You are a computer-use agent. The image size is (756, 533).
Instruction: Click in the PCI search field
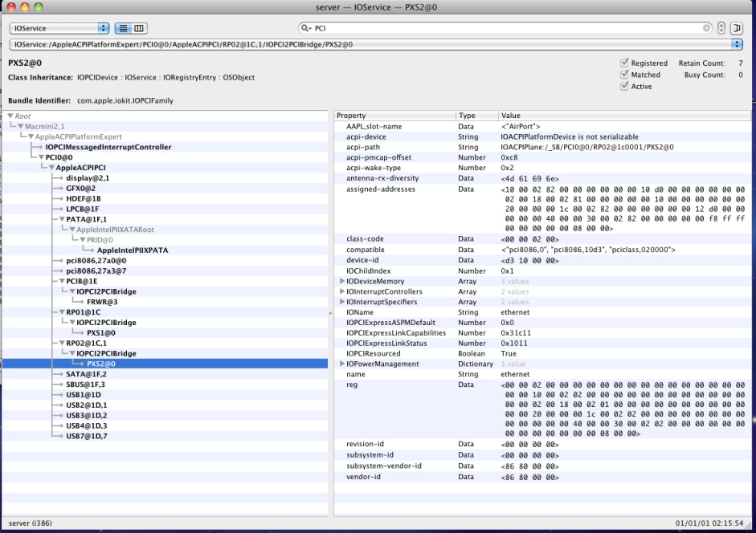click(x=505, y=28)
